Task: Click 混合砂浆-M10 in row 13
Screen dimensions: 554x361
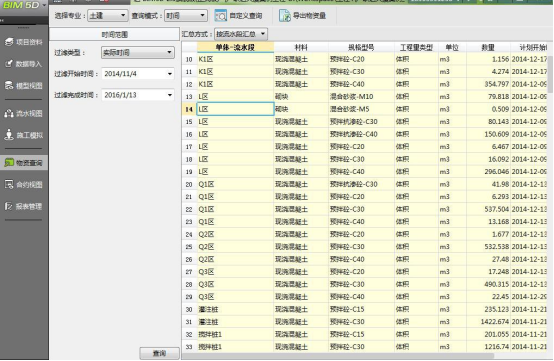Action: tap(361, 97)
